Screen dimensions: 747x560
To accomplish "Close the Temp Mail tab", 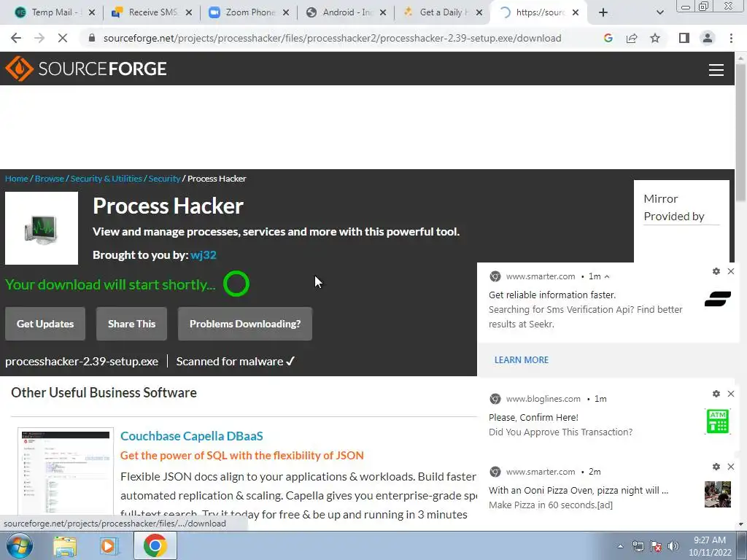I will click(92, 12).
